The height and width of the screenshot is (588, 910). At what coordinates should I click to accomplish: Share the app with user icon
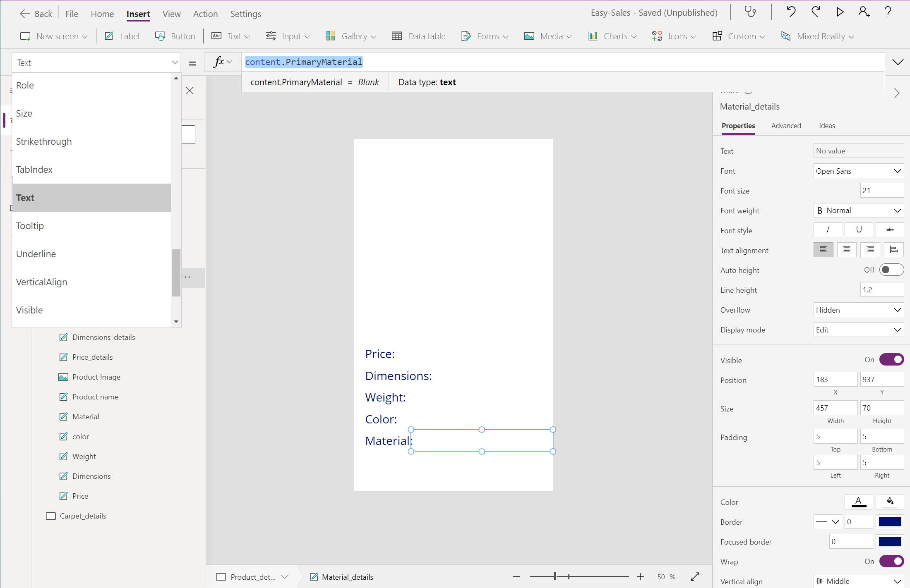tap(864, 12)
